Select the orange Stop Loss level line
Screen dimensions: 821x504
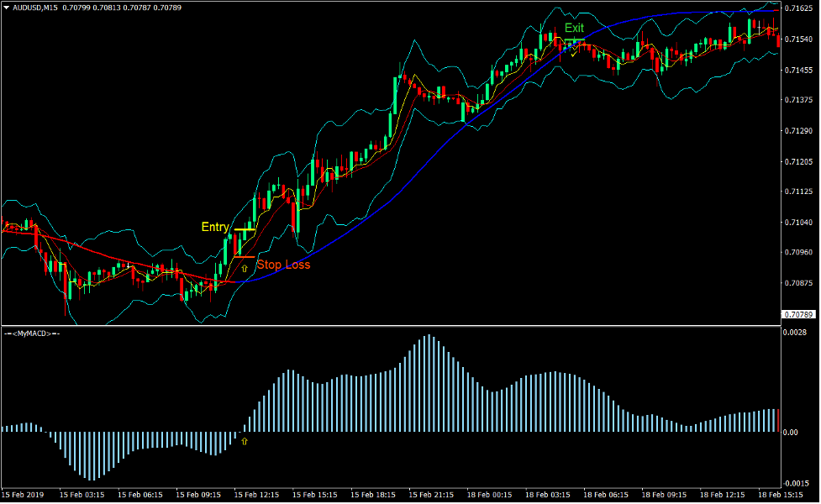pyautogui.click(x=245, y=257)
